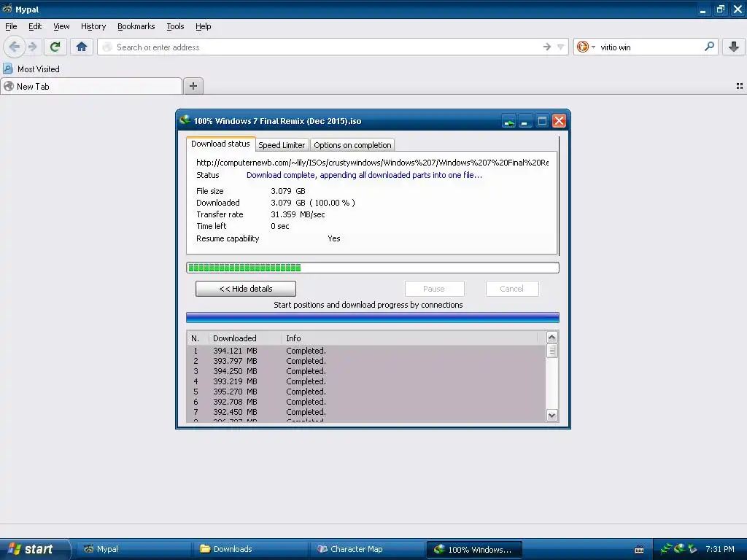Select connection row 395.270 MB

coord(366,392)
